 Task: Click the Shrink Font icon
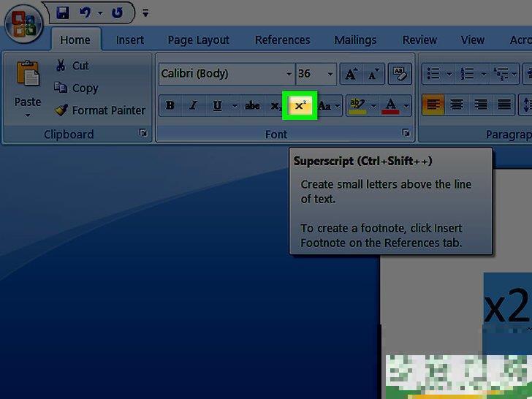pos(373,74)
